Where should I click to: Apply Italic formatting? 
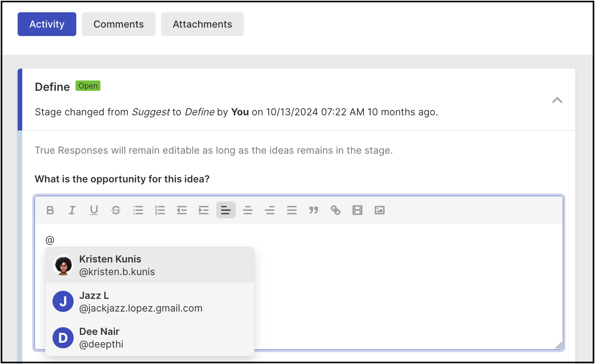pyautogui.click(x=72, y=210)
